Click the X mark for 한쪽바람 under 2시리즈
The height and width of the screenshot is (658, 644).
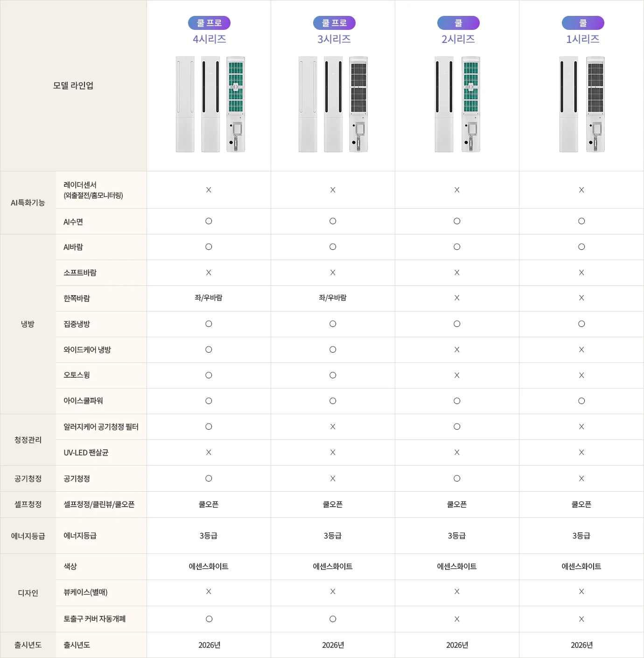pyautogui.click(x=457, y=298)
